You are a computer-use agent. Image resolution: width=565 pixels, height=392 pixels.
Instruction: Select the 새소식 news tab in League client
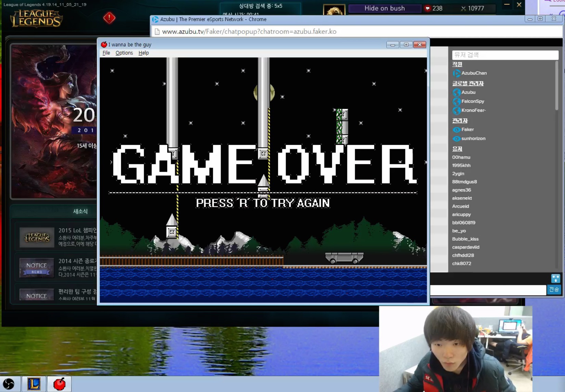[80, 212]
